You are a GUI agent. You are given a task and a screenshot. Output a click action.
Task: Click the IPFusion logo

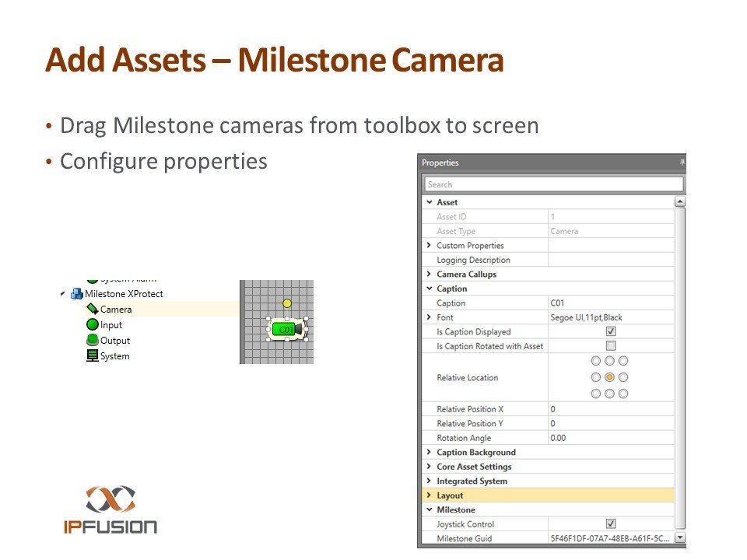pyautogui.click(x=110, y=509)
